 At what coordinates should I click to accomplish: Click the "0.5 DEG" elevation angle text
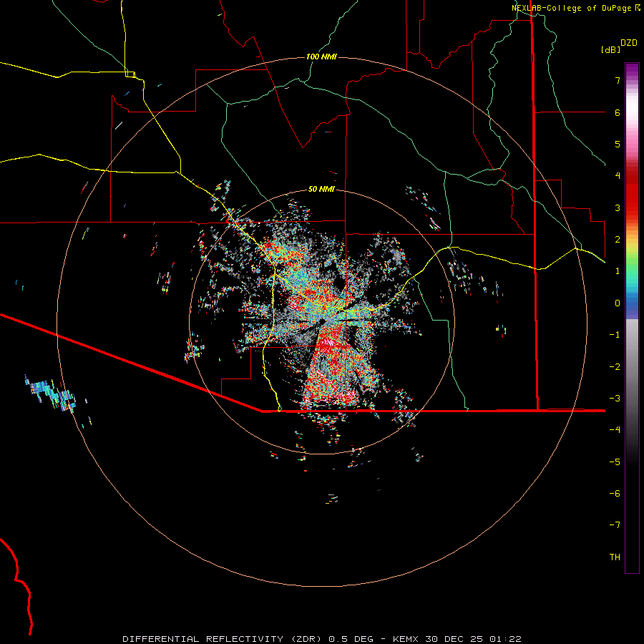click(x=351, y=639)
